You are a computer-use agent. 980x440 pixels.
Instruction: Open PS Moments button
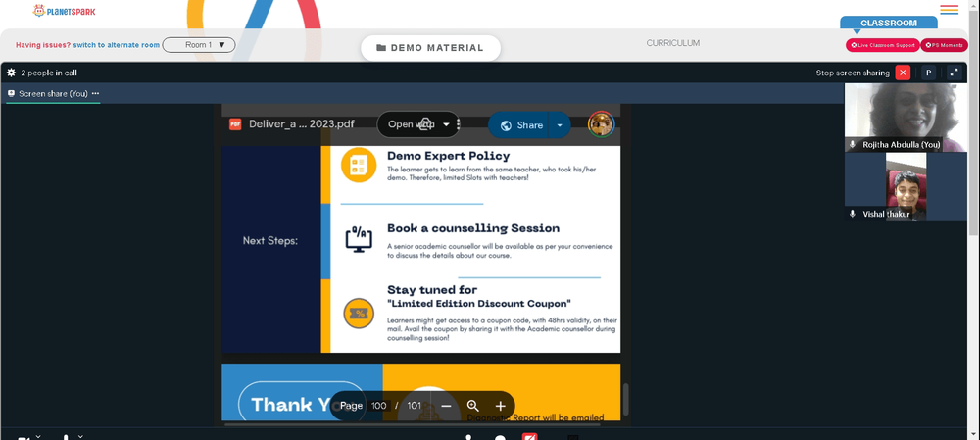945,45
